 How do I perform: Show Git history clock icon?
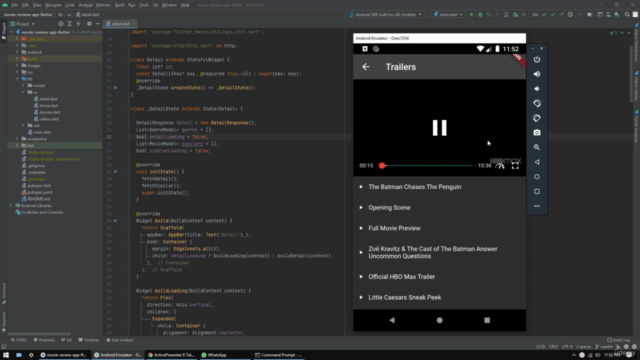[570, 15]
